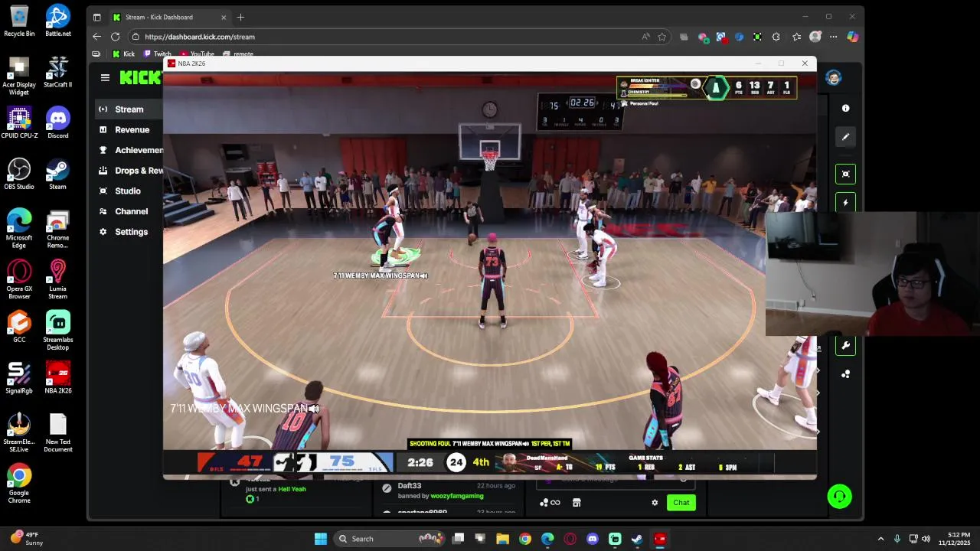Click the wrench tools icon in right panel

(x=845, y=346)
